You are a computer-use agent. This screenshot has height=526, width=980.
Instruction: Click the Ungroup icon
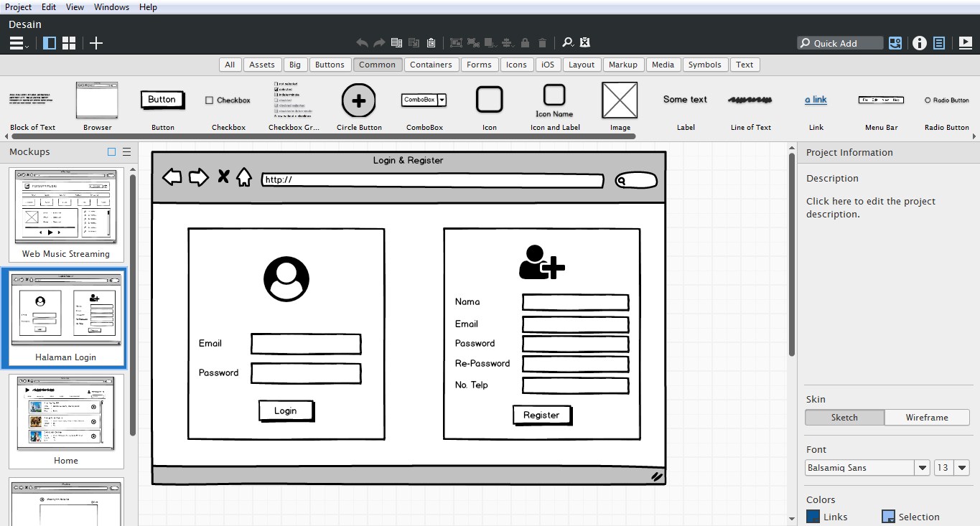click(x=473, y=43)
